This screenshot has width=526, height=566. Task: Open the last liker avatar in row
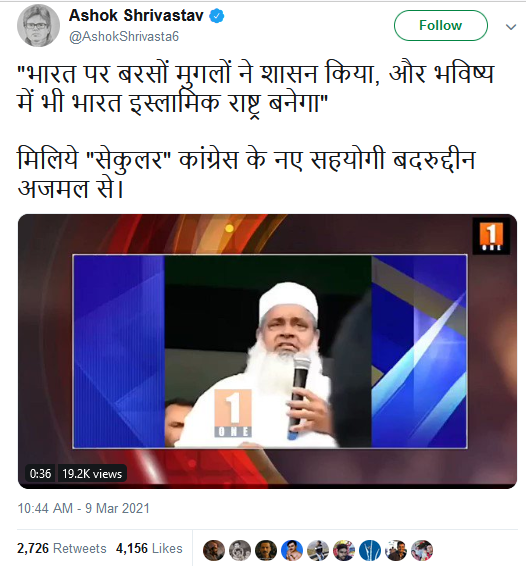[x=422, y=550]
